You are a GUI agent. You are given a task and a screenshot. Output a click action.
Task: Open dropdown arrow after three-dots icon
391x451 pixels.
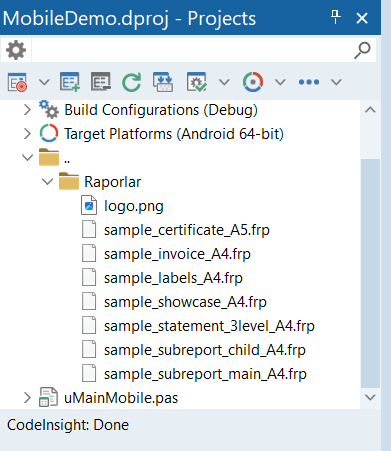coord(336,82)
